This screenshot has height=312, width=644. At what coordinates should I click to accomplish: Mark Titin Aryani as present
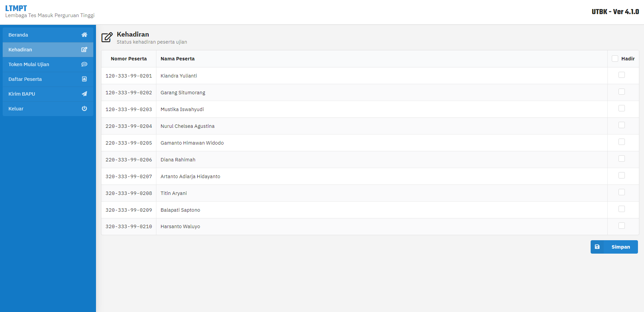(622, 192)
